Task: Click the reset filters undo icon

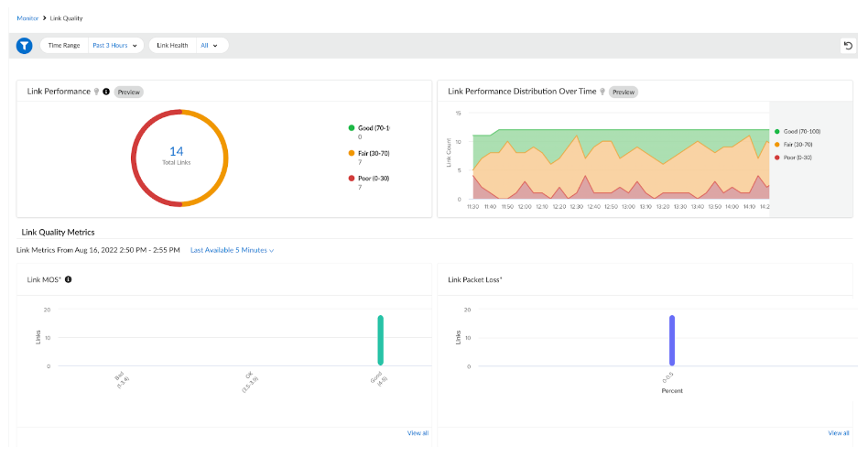Action: click(x=848, y=46)
